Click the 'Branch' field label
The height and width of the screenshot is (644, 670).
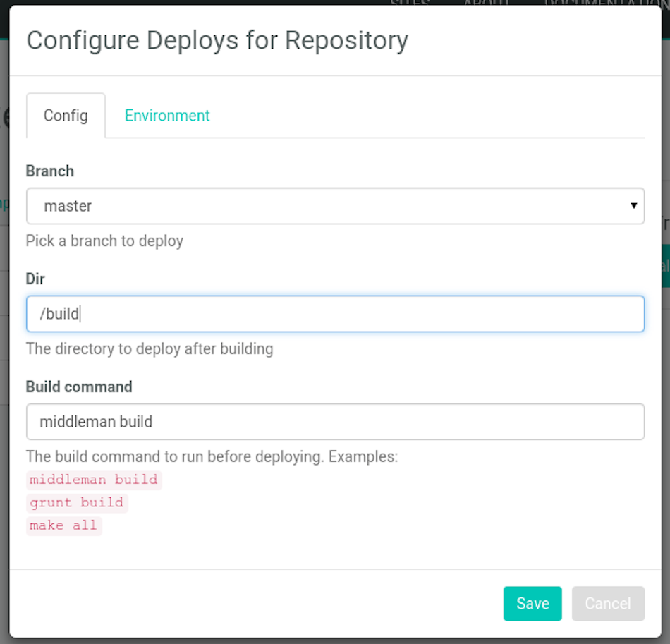click(50, 171)
